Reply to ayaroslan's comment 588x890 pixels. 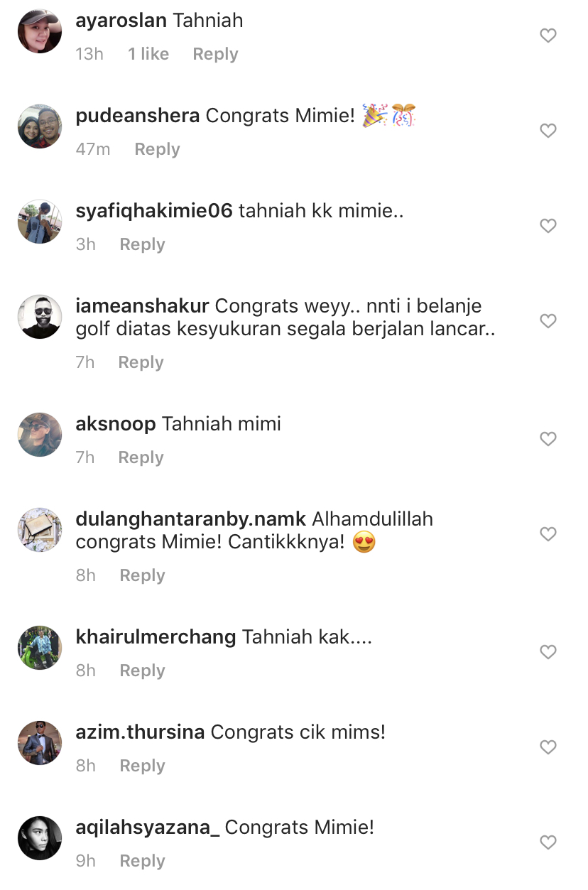tap(215, 55)
